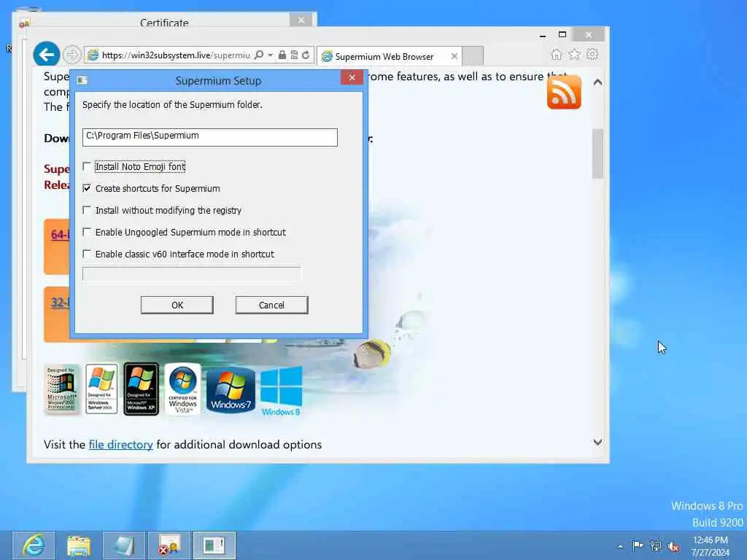The width and height of the screenshot is (747, 560).
Task: Click the Windows 8 logo badge
Action: pyautogui.click(x=281, y=392)
